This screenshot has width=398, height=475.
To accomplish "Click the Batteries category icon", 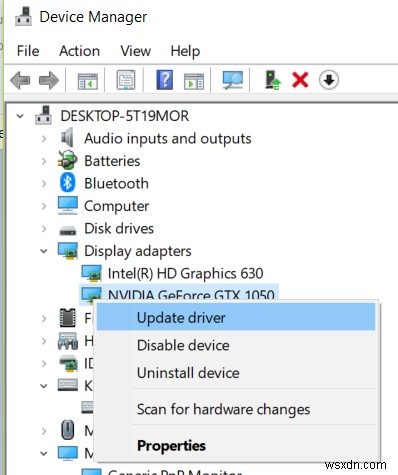I will click(x=67, y=160).
